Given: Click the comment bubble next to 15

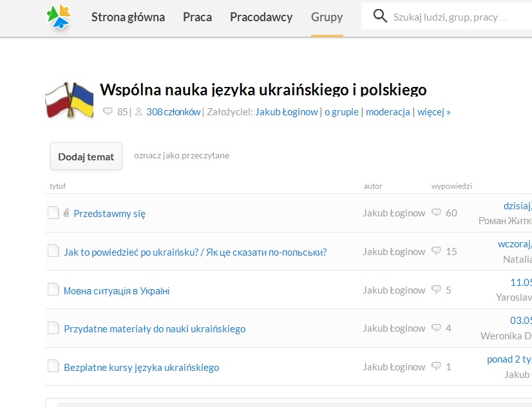Looking at the screenshot, I should (x=436, y=251).
